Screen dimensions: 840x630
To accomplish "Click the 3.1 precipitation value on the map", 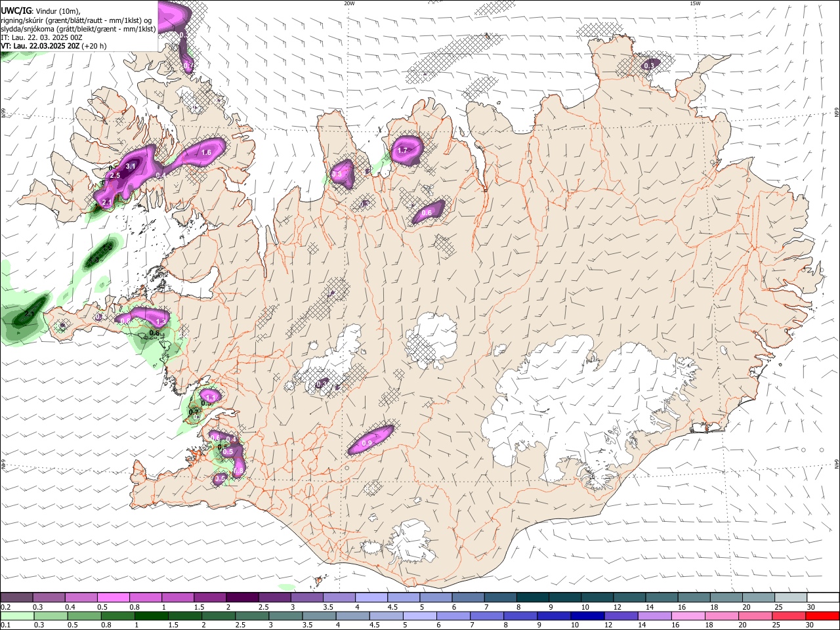I will [131, 166].
